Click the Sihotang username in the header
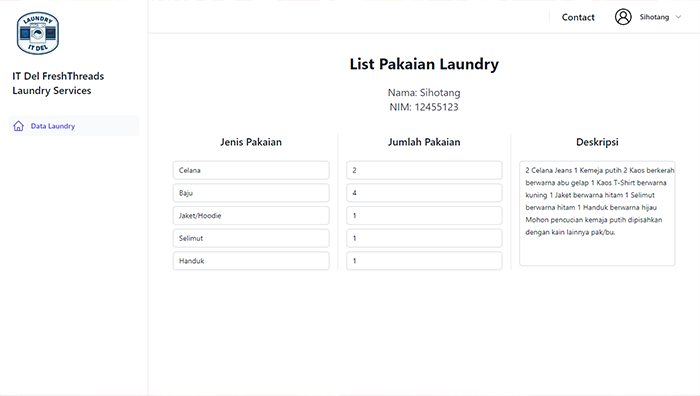The image size is (700, 396). (654, 17)
